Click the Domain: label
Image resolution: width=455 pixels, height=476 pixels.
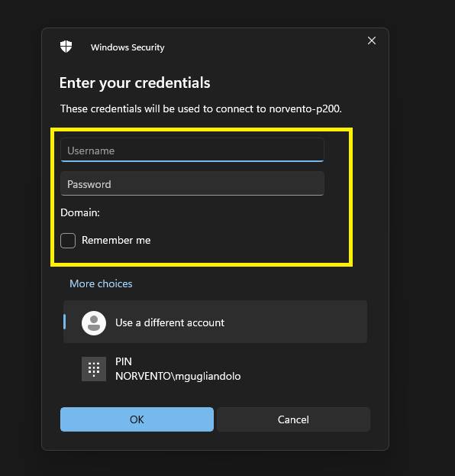pyautogui.click(x=80, y=212)
